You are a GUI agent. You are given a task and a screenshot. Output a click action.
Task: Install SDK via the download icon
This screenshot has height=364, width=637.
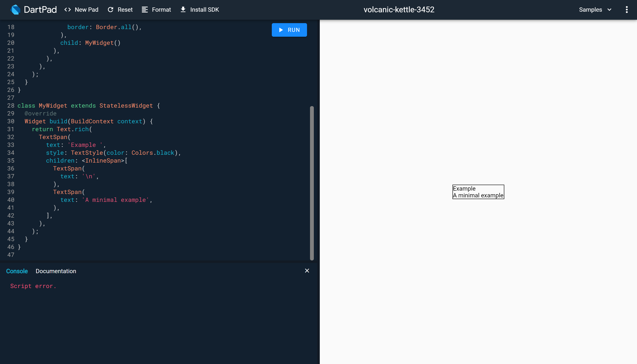(x=183, y=10)
